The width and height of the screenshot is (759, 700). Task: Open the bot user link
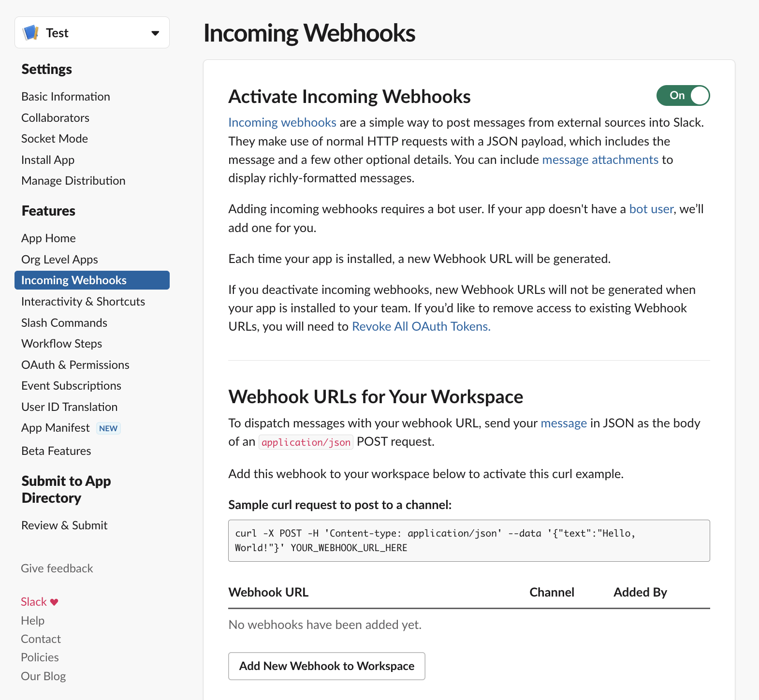651,209
